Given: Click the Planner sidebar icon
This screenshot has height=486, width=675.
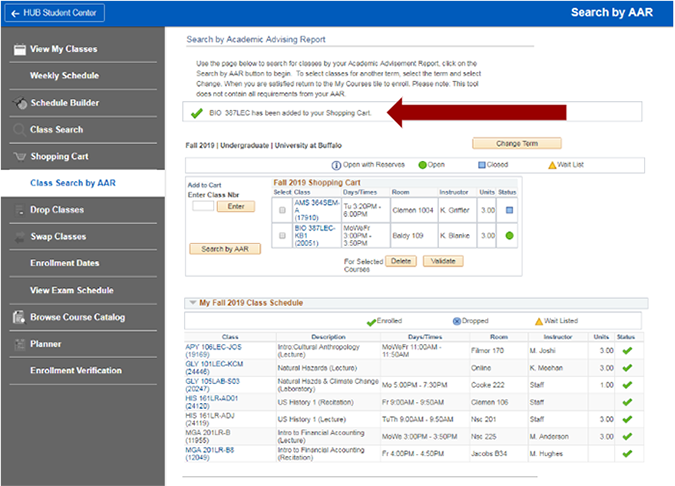Looking at the screenshot, I should tap(19, 344).
